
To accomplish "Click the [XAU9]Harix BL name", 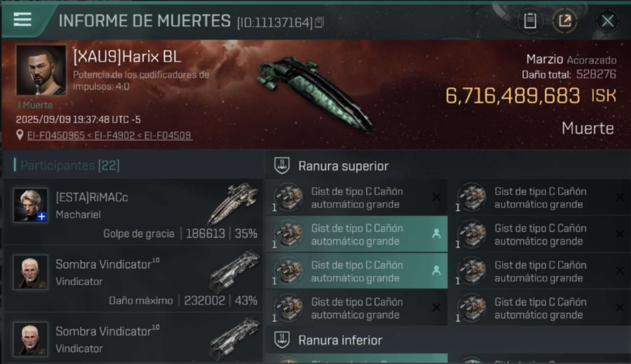I will 127,57.
